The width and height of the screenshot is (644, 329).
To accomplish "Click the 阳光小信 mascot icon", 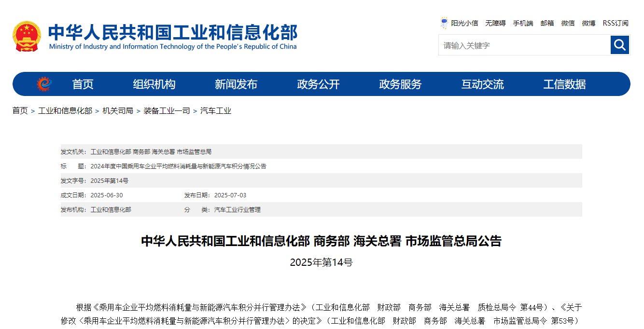I will tap(444, 23).
